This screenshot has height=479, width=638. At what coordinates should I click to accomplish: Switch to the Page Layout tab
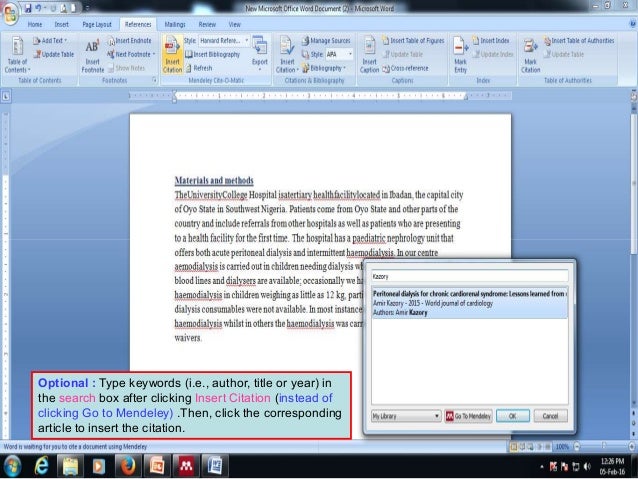tap(97, 24)
